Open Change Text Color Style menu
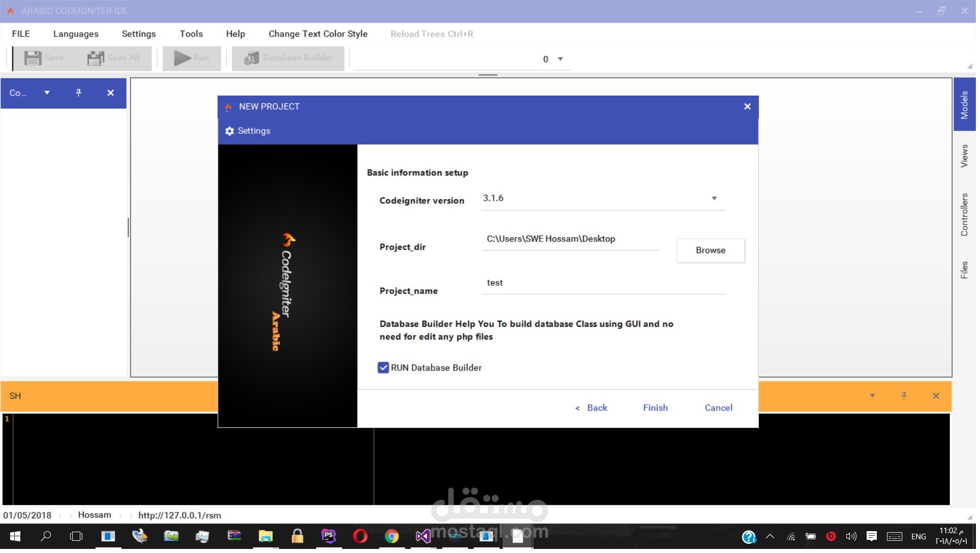 click(x=319, y=34)
